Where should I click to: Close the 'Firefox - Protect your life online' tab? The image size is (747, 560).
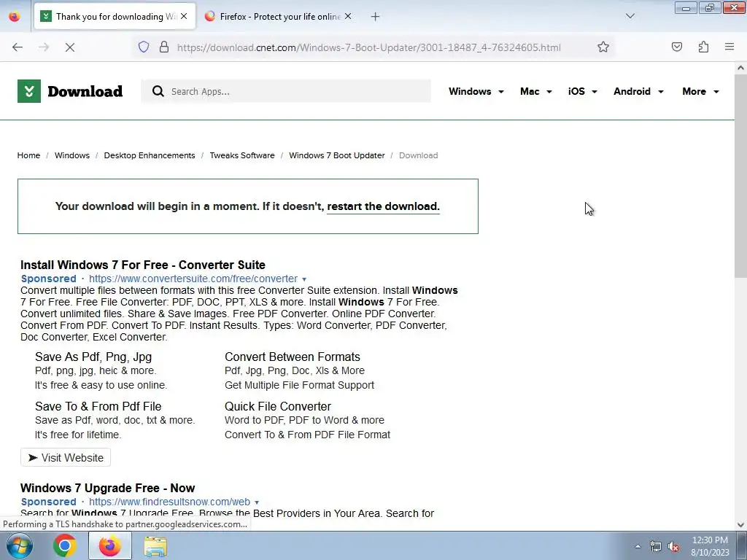click(348, 16)
